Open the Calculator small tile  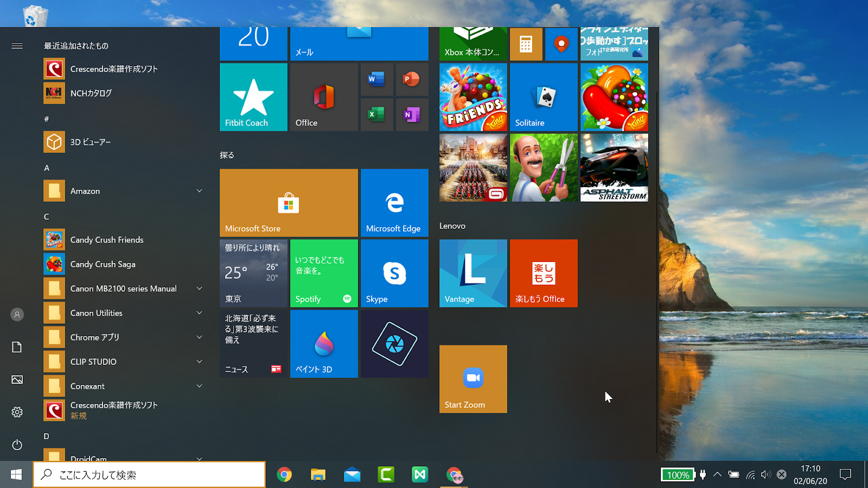pos(526,44)
